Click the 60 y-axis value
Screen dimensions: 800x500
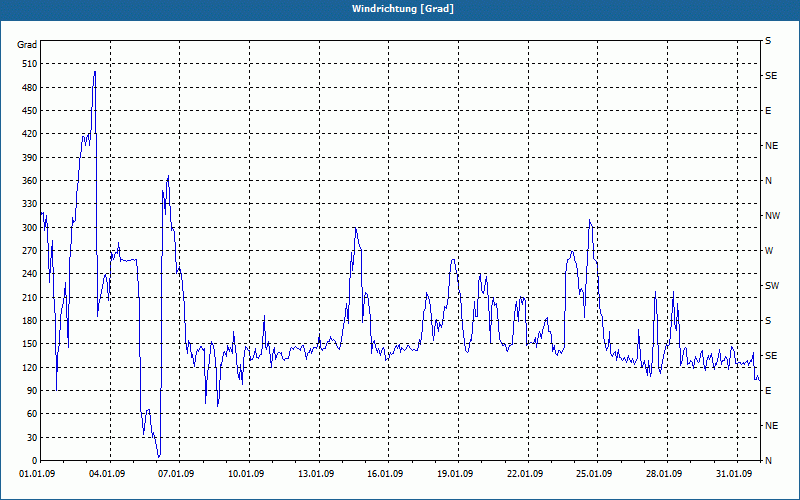pyautogui.click(x=32, y=414)
